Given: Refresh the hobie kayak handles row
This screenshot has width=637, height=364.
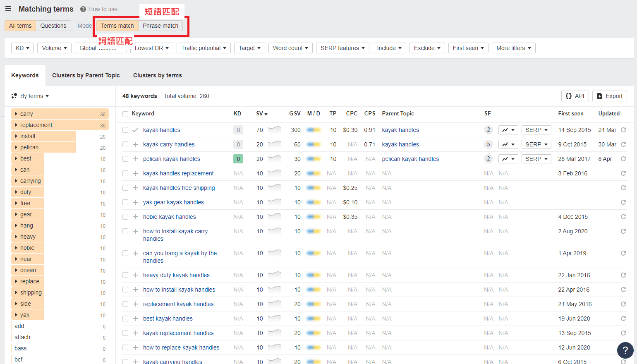Looking at the screenshot, I should [623, 217].
